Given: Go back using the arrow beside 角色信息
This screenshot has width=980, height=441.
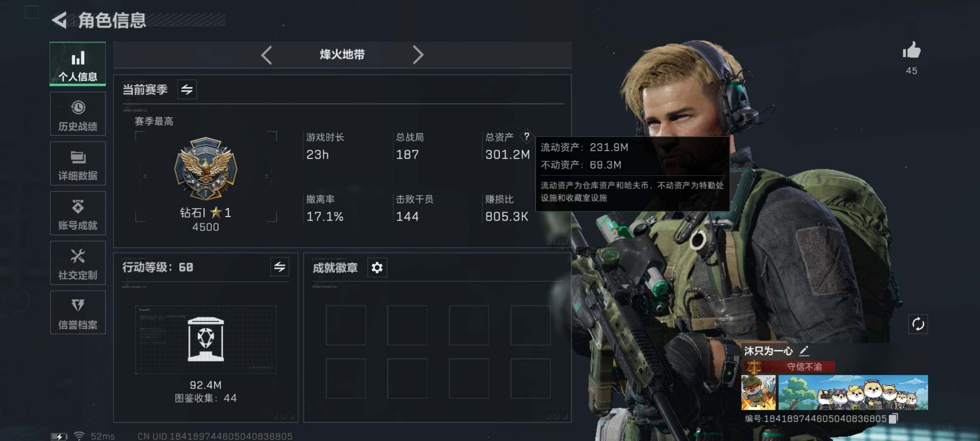Looking at the screenshot, I should point(60,20).
